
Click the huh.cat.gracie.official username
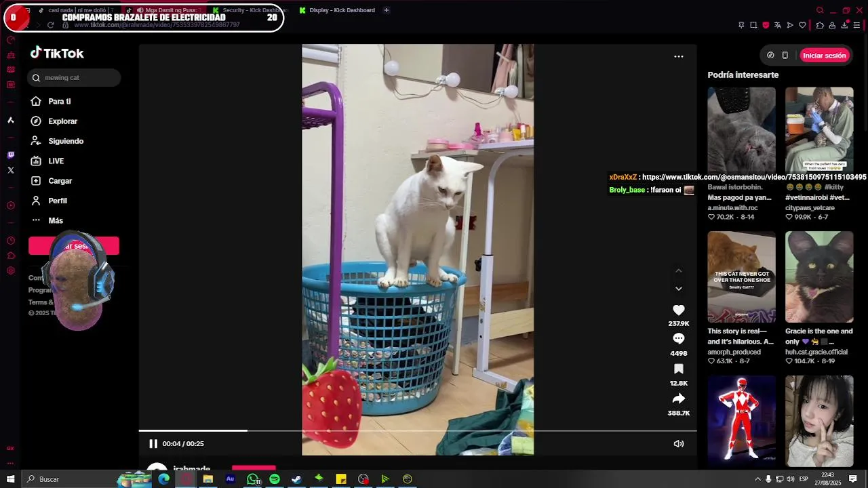(816, 352)
